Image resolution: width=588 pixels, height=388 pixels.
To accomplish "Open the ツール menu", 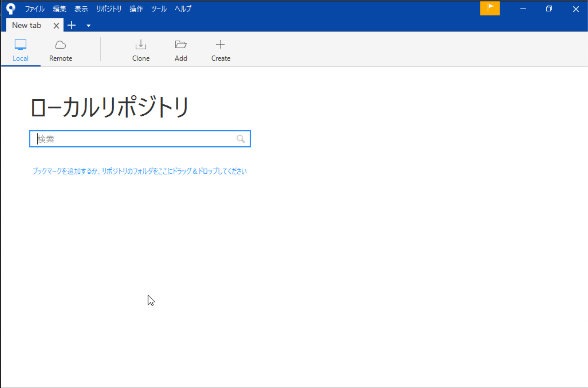I will coord(159,9).
